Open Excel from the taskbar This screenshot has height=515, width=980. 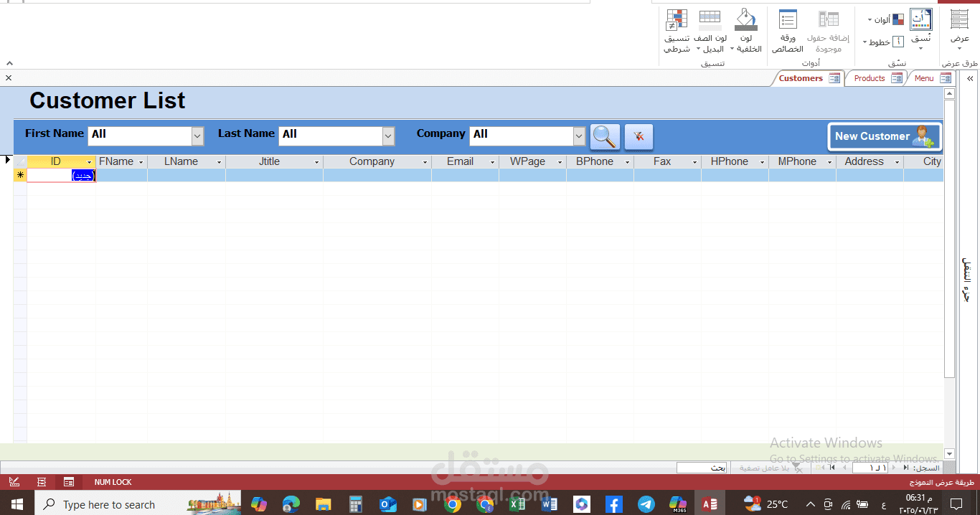(517, 504)
